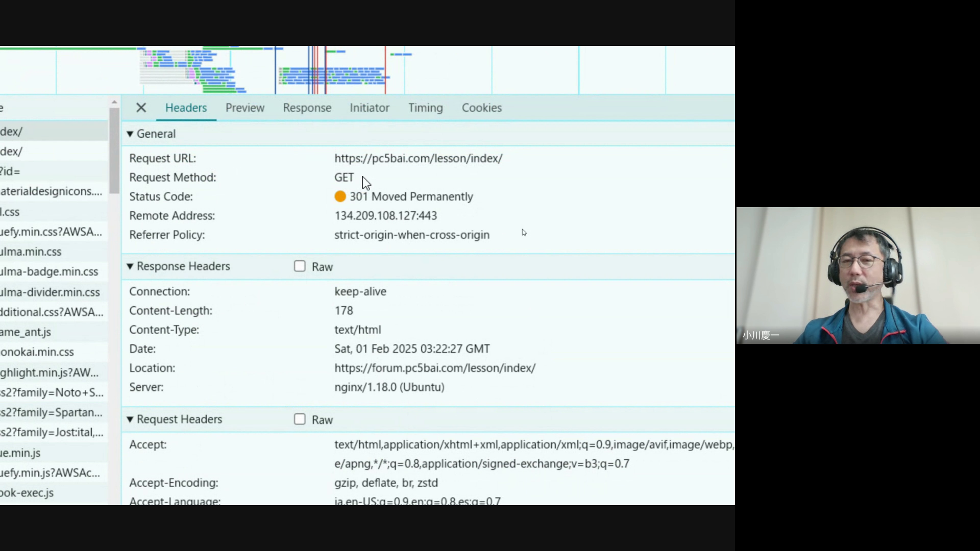This screenshot has width=980, height=551.
Task: Click the orange 301 status indicator
Action: pyautogui.click(x=340, y=196)
